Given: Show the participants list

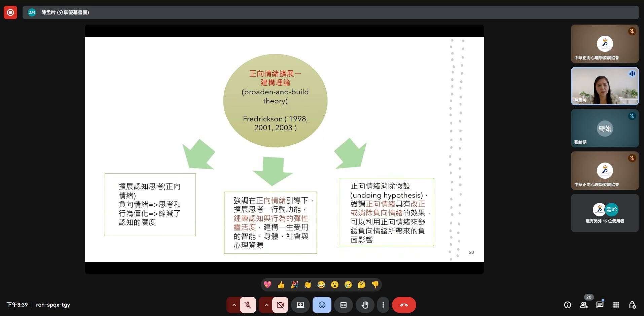Looking at the screenshot, I should pos(584,305).
